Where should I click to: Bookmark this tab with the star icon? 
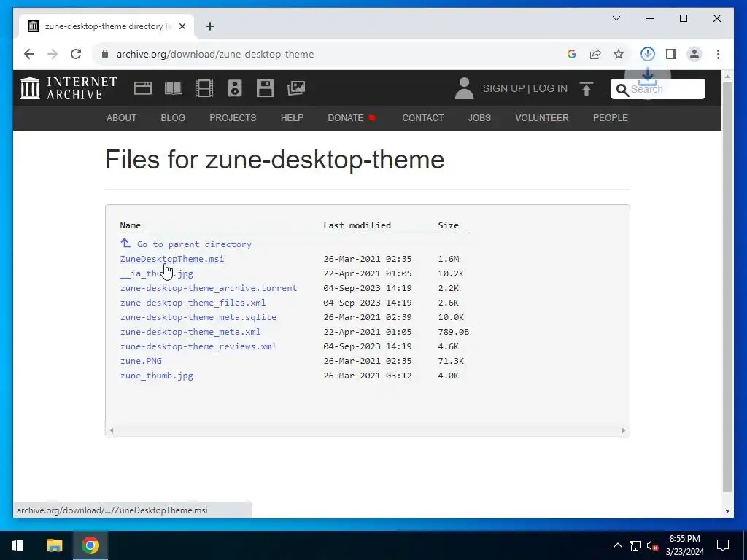point(619,54)
